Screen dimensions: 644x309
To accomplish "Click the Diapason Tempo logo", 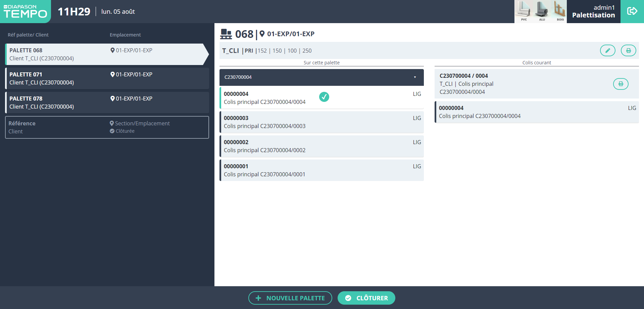I will tap(25, 11).
